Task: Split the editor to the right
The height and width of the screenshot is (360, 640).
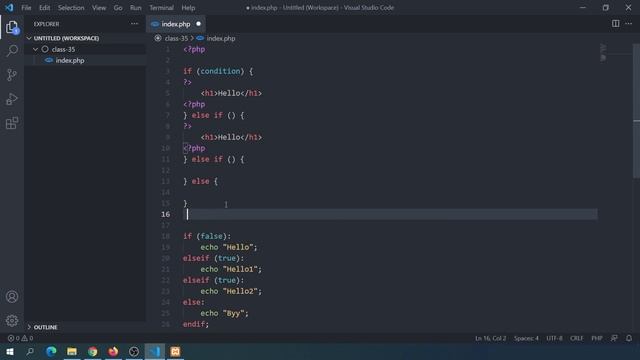Action: [615, 24]
